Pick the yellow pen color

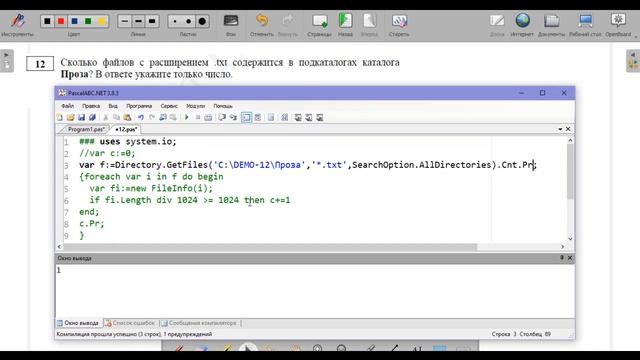[x=102, y=21]
